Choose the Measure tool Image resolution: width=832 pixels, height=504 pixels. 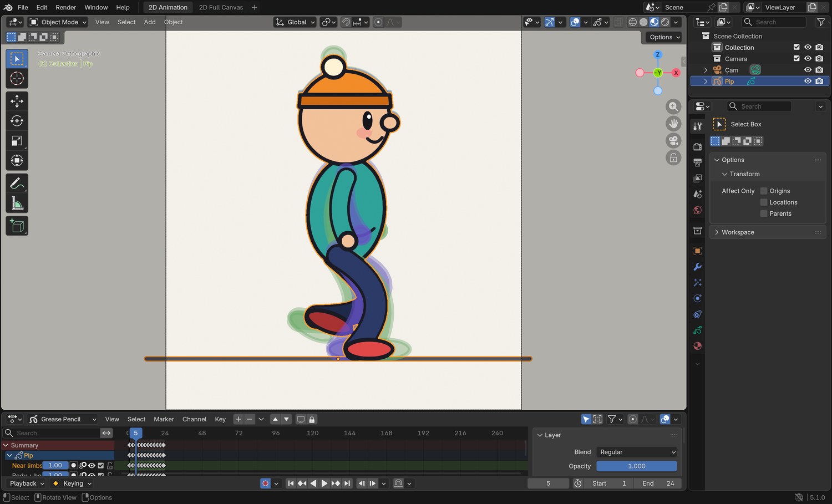(17, 203)
